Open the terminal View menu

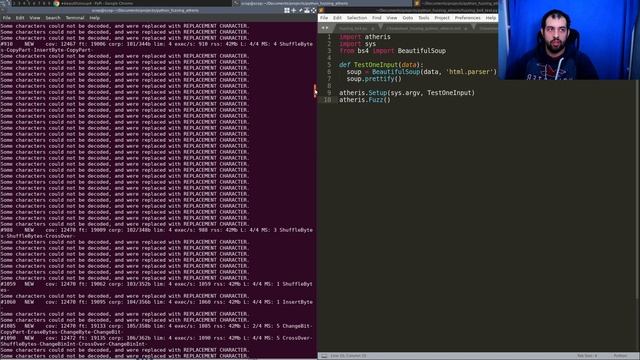pos(35,18)
